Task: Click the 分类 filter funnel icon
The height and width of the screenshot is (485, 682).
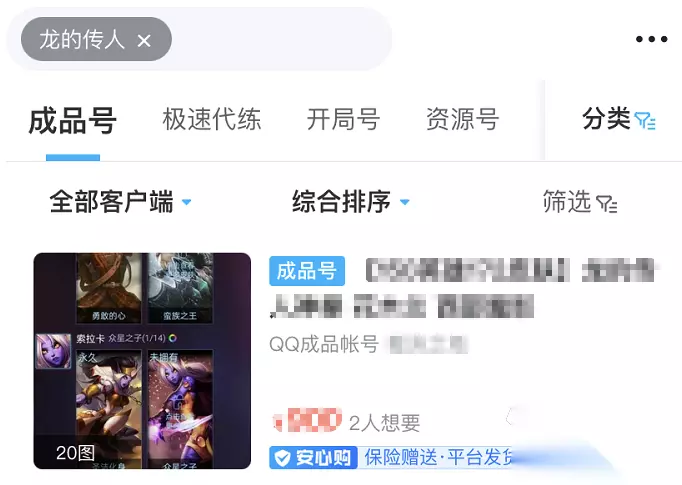Action: pyautogui.click(x=645, y=121)
